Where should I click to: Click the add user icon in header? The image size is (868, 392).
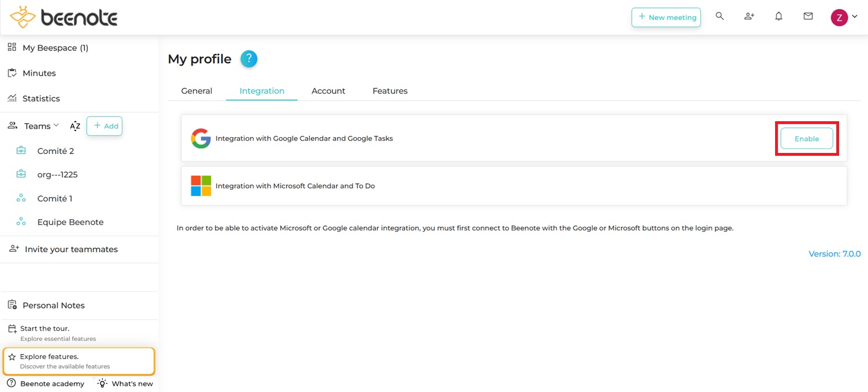tap(749, 16)
